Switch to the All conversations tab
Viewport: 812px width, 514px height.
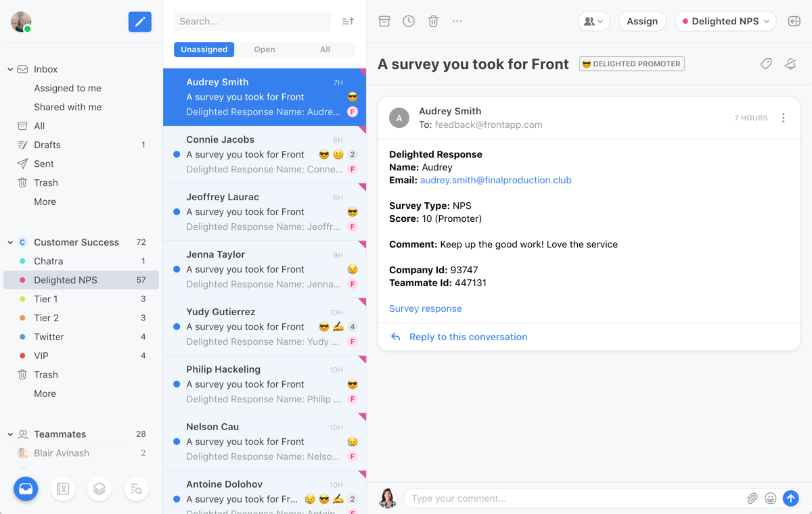pyautogui.click(x=325, y=49)
